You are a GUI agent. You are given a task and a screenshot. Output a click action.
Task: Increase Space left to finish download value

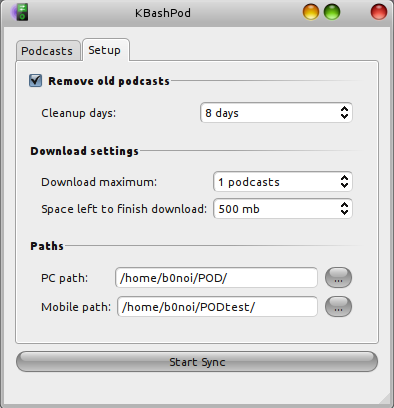pyautogui.click(x=344, y=205)
